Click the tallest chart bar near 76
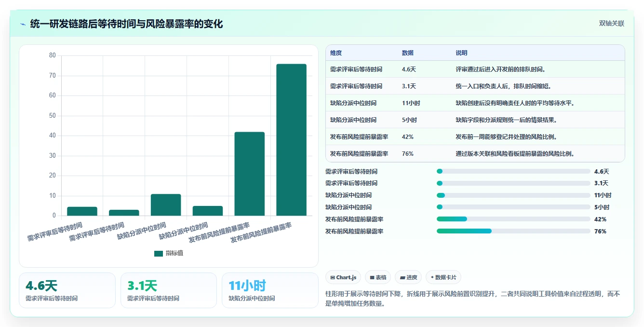This screenshot has height=327, width=644. tap(291, 140)
